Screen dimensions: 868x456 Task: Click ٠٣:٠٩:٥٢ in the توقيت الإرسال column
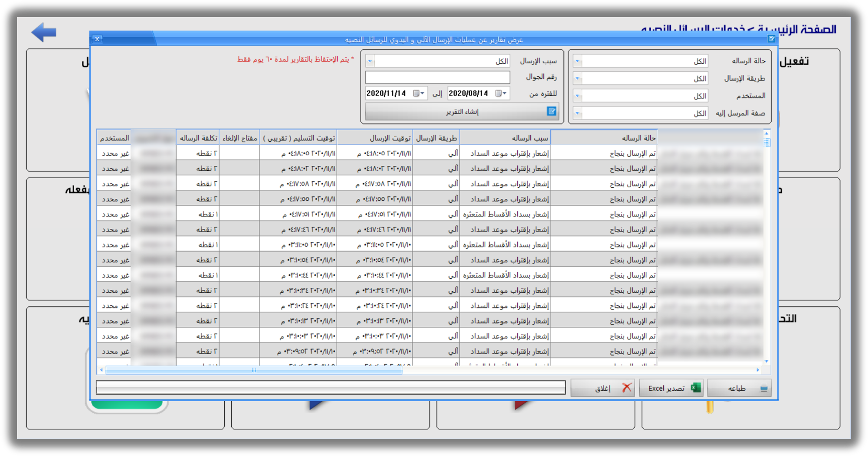[x=375, y=352]
